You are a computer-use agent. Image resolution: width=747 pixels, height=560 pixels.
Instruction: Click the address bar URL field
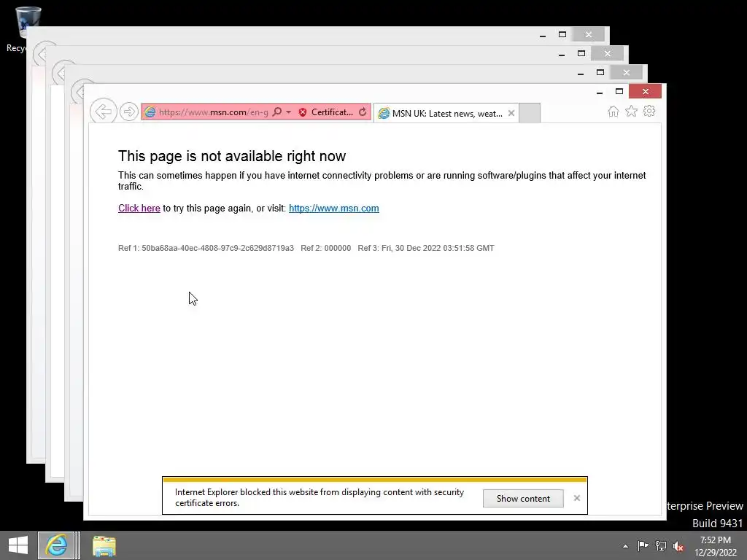click(213, 112)
